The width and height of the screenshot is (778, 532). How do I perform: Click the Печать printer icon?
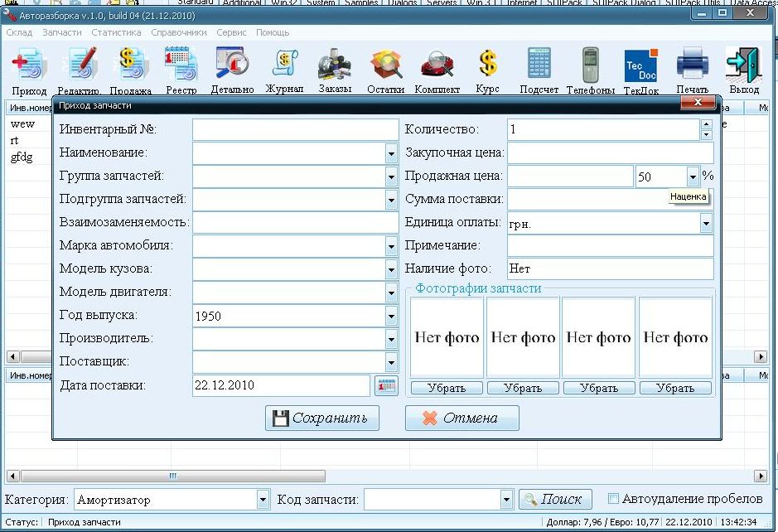point(692,65)
